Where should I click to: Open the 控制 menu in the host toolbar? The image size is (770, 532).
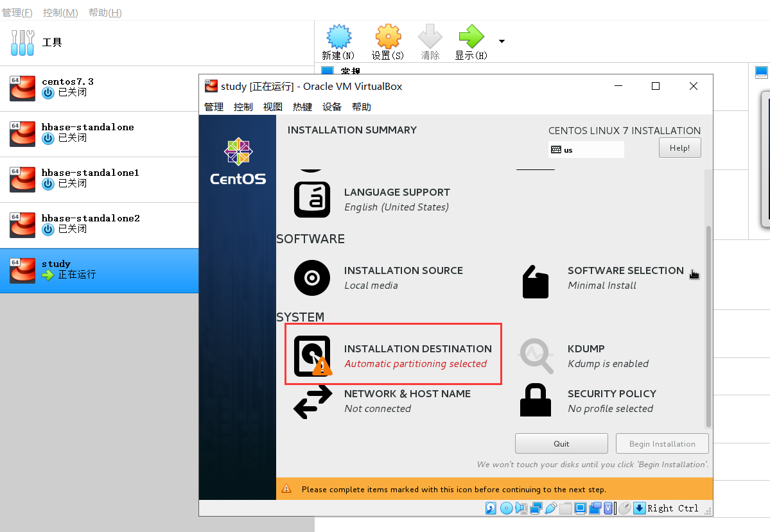(60, 12)
